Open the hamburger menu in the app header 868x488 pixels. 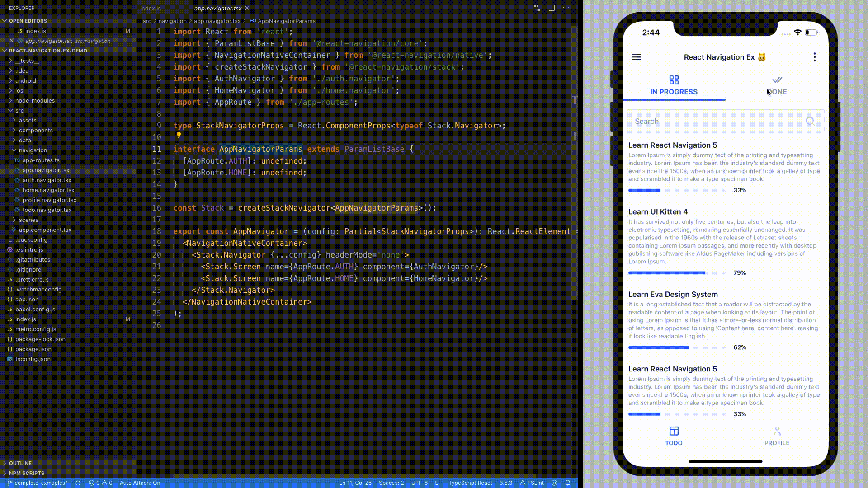click(x=637, y=57)
